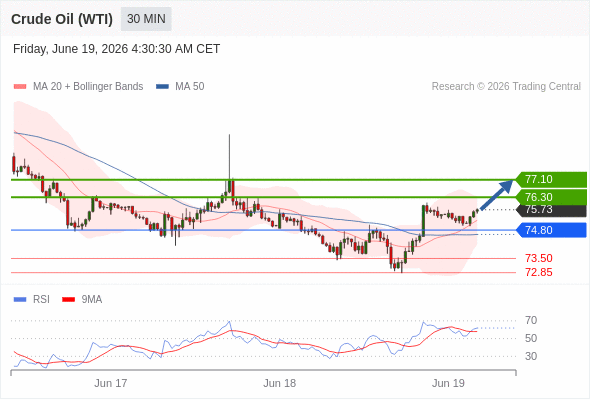
Task: Click the Research © 2026 Trading Central text
Action: (506, 87)
